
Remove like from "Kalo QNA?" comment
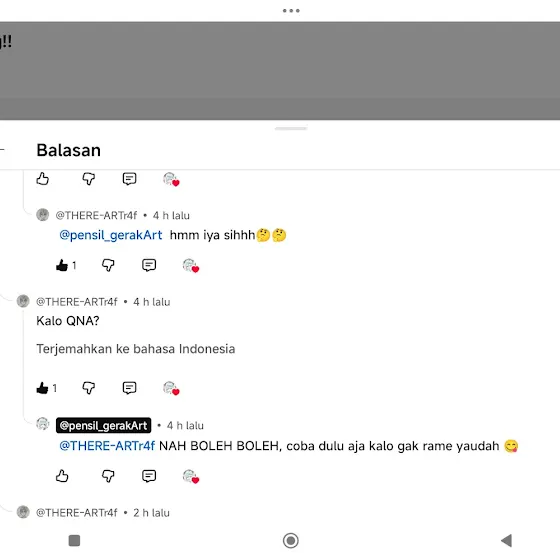[42, 388]
